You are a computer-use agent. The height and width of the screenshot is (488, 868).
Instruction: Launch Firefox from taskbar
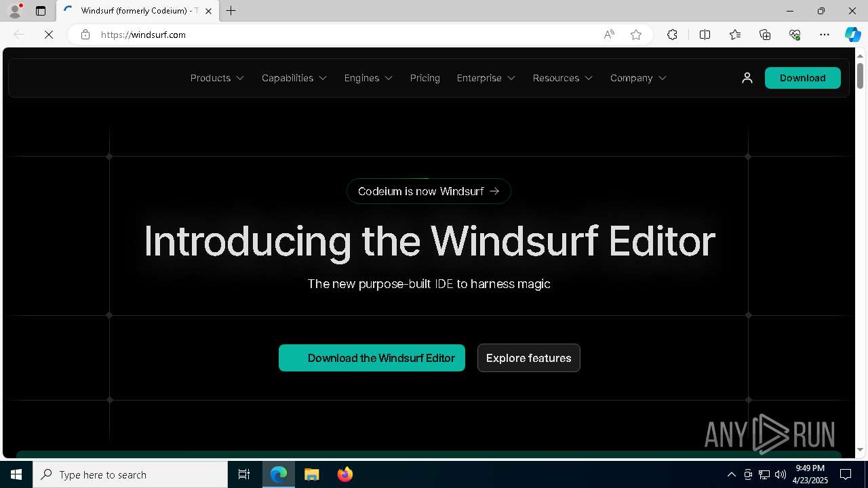345,474
